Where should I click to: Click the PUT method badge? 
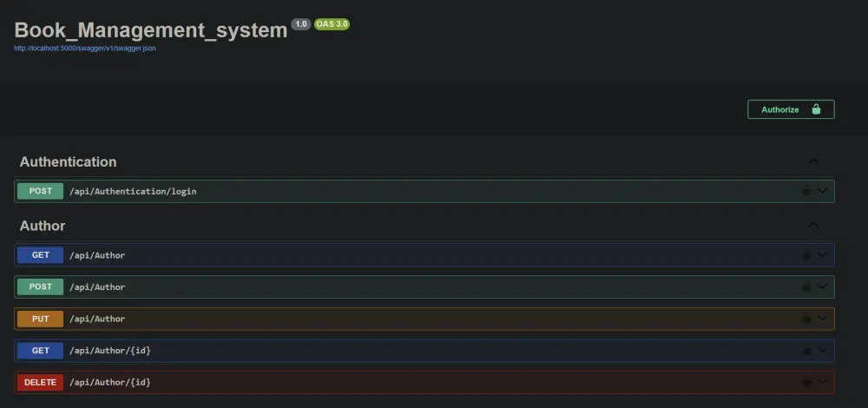[x=41, y=319]
